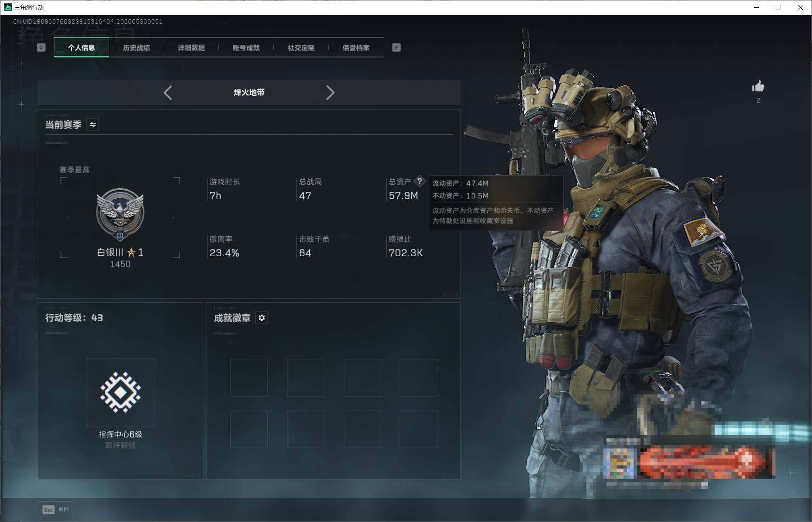Click the 即将解锁 text under 指挥中心6级
Image resolution: width=812 pixels, height=522 pixels.
(x=120, y=445)
